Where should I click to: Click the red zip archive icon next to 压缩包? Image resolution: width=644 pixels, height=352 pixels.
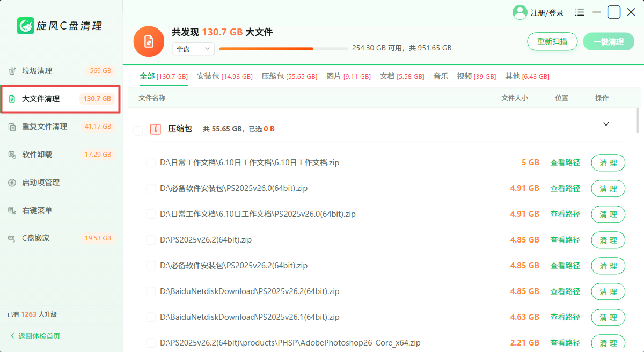click(x=156, y=129)
